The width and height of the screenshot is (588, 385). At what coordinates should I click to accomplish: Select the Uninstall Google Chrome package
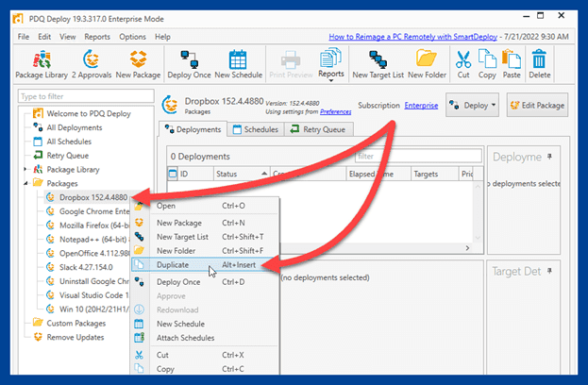88,281
